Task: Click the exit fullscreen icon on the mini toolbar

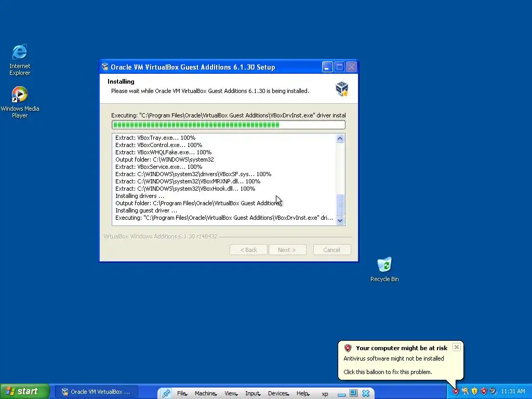Action: click(353, 393)
